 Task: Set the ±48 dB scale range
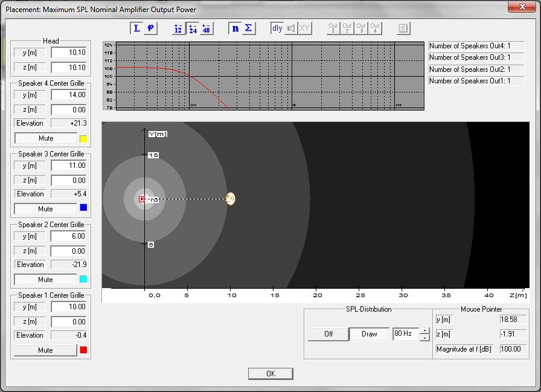(x=206, y=28)
